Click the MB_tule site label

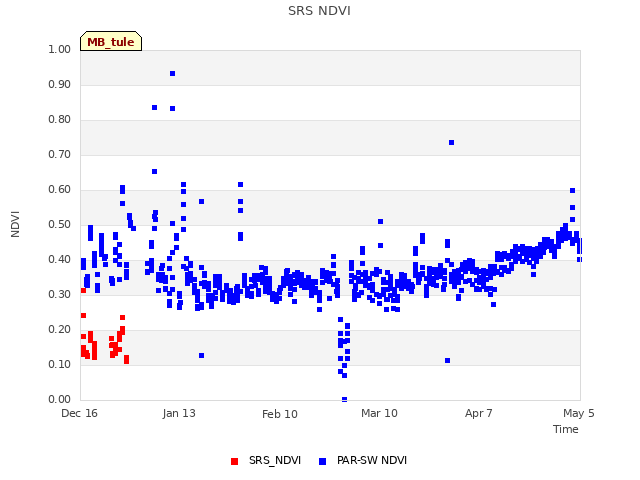coord(111,41)
